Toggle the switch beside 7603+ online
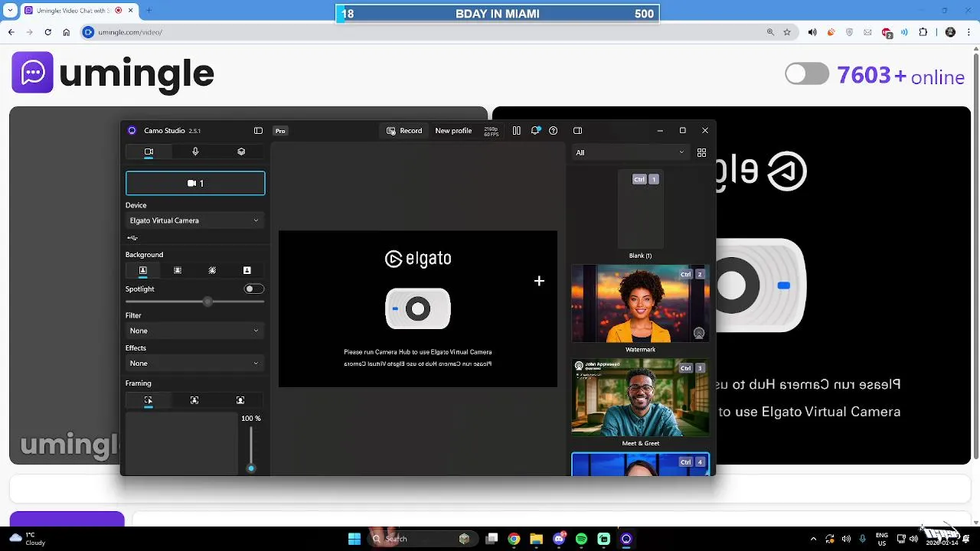The image size is (980, 551). (x=807, y=74)
